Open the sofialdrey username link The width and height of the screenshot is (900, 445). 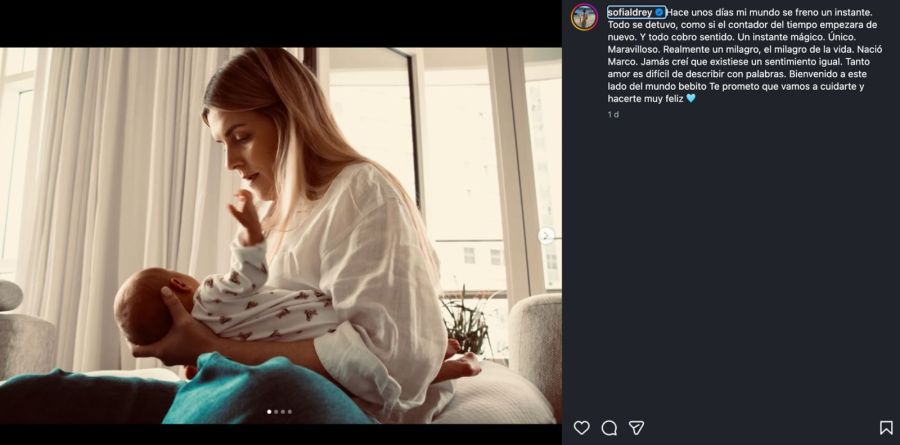click(630, 12)
